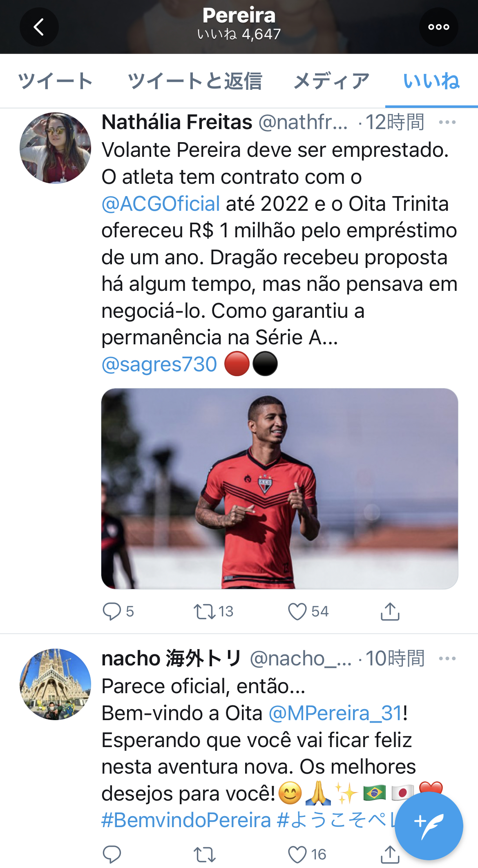Tap the compose new tweet button
Viewport: 478px width, 868px height.
tap(429, 826)
